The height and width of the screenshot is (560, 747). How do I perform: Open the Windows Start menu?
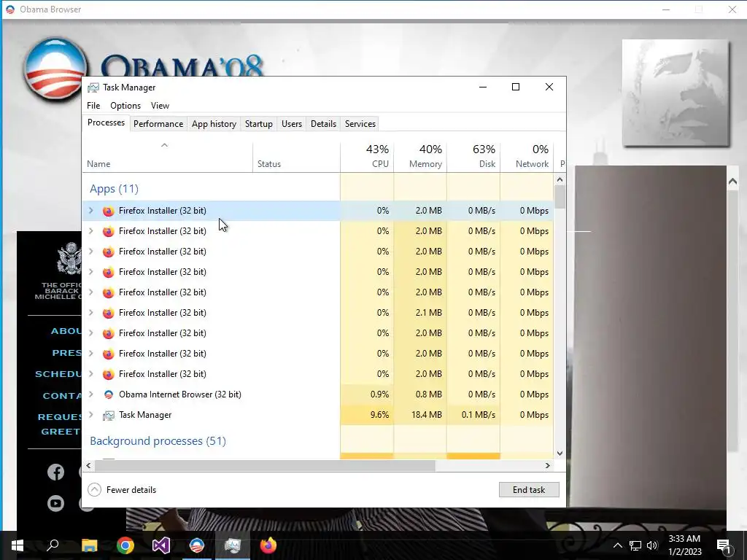pyautogui.click(x=18, y=545)
